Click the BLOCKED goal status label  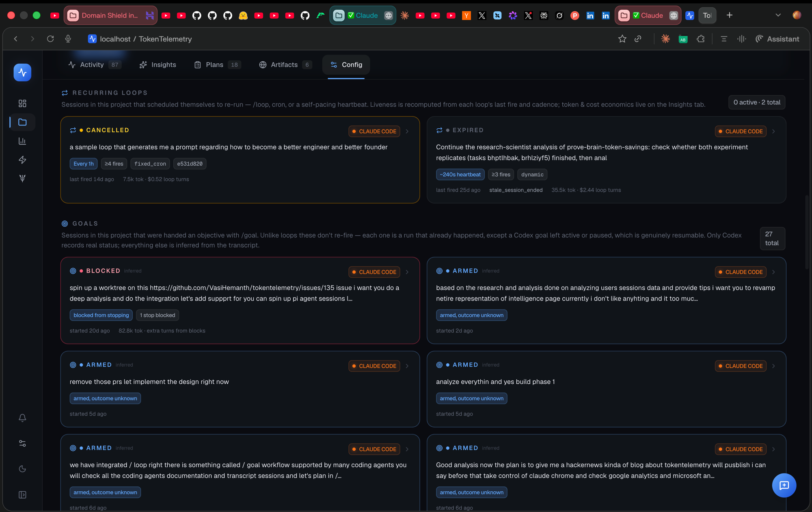tap(103, 271)
